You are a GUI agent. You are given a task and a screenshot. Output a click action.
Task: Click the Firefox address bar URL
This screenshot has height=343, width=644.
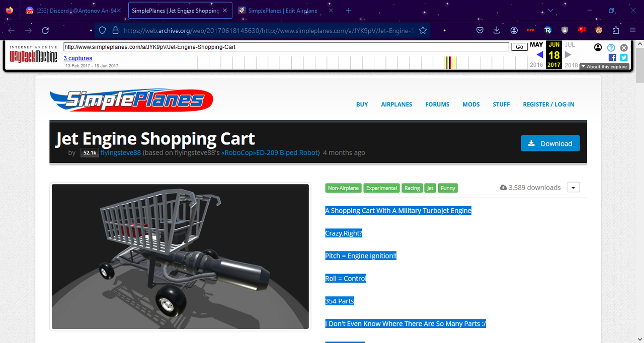tap(269, 30)
